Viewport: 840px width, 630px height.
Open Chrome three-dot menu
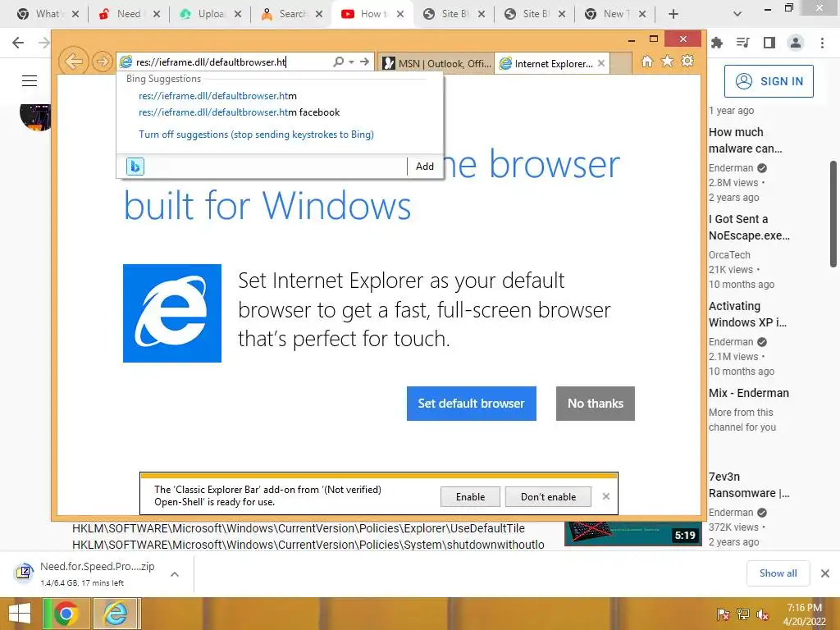click(822, 43)
